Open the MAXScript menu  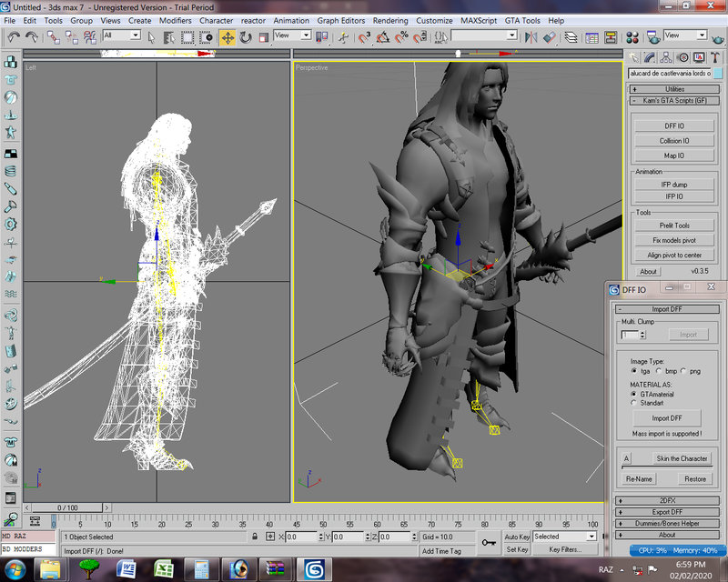tap(479, 20)
